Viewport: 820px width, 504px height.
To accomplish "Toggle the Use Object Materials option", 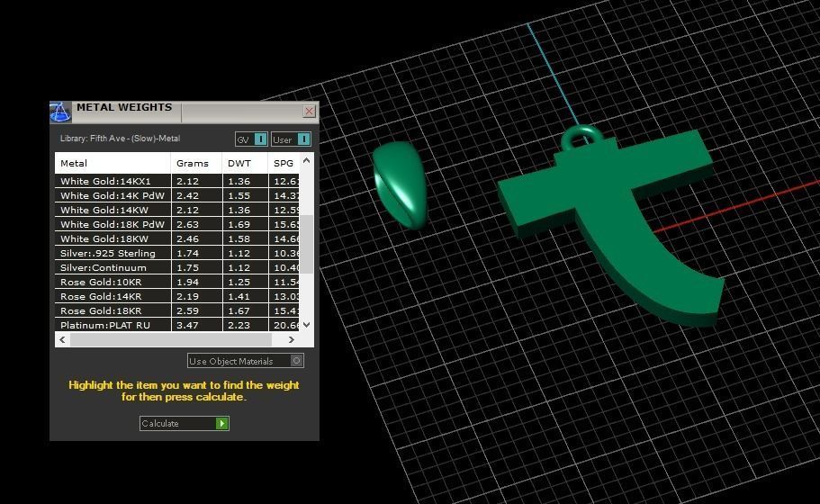I will click(245, 361).
